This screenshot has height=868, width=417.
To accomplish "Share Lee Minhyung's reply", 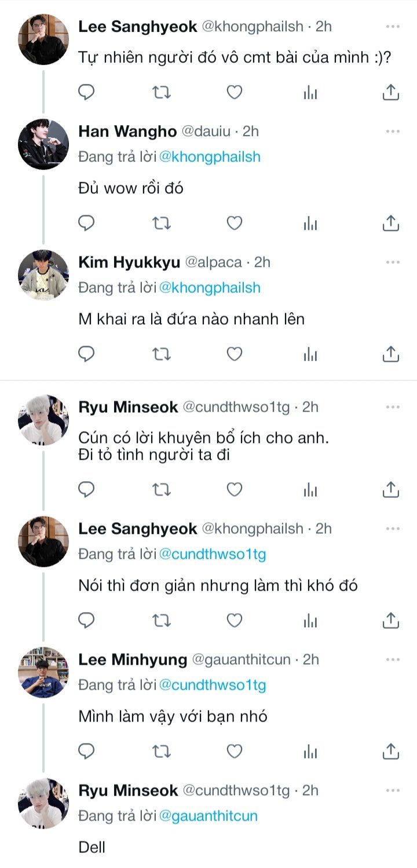I will tap(391, 752).
